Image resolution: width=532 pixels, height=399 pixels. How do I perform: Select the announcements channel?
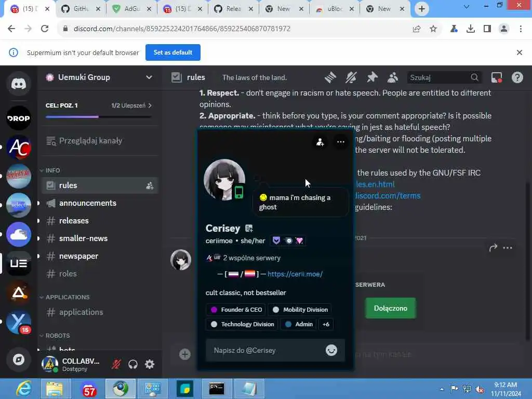coord(100,203)
